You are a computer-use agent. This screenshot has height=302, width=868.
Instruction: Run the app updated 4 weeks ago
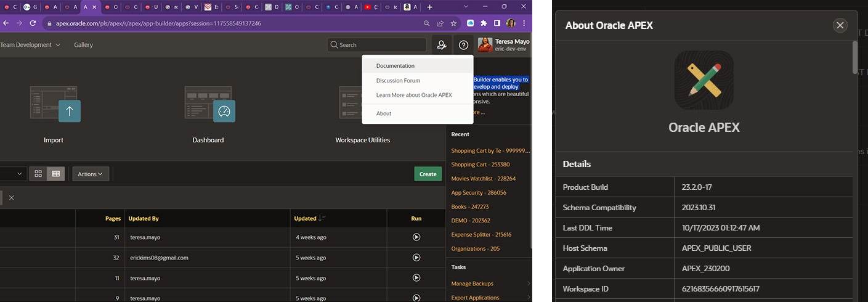coord(416,237)
